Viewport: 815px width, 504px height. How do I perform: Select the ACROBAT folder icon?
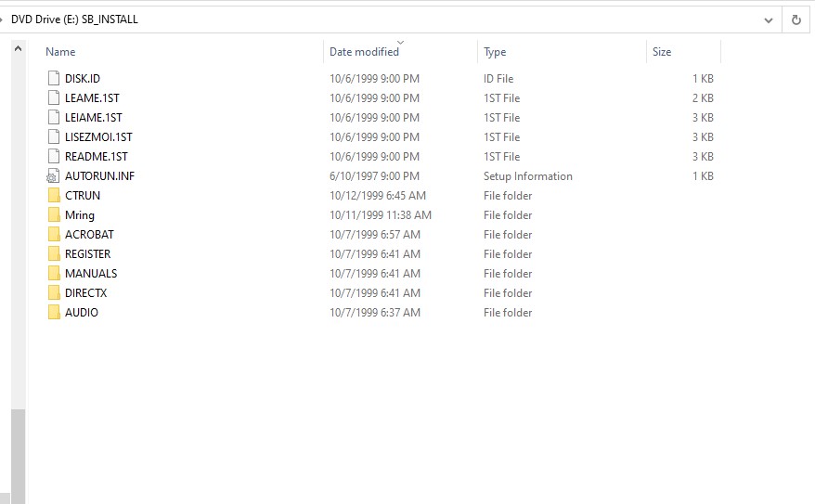[54, 235]
